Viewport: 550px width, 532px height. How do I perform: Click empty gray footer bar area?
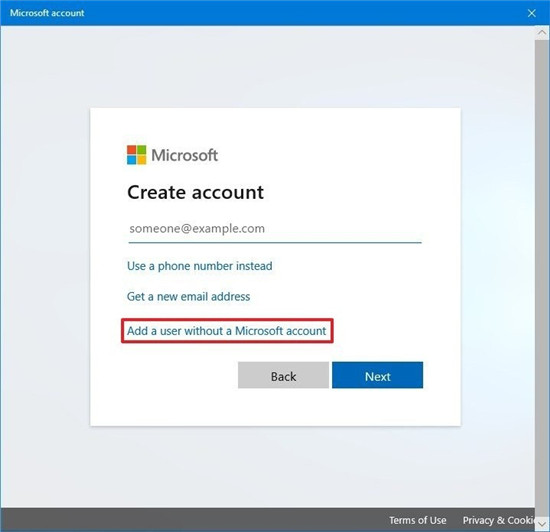pos(193,520)
